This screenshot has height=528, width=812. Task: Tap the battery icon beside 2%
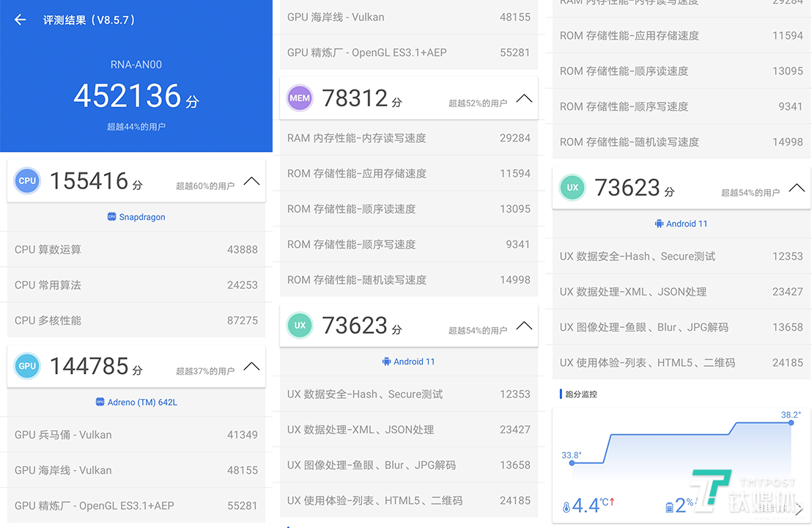point(669,507)
